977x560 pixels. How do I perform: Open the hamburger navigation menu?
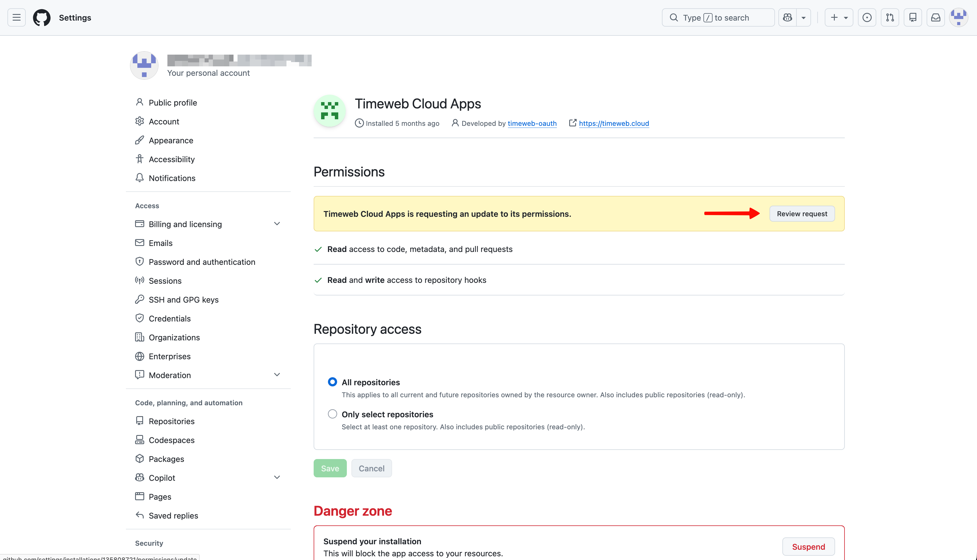point(17,18)
